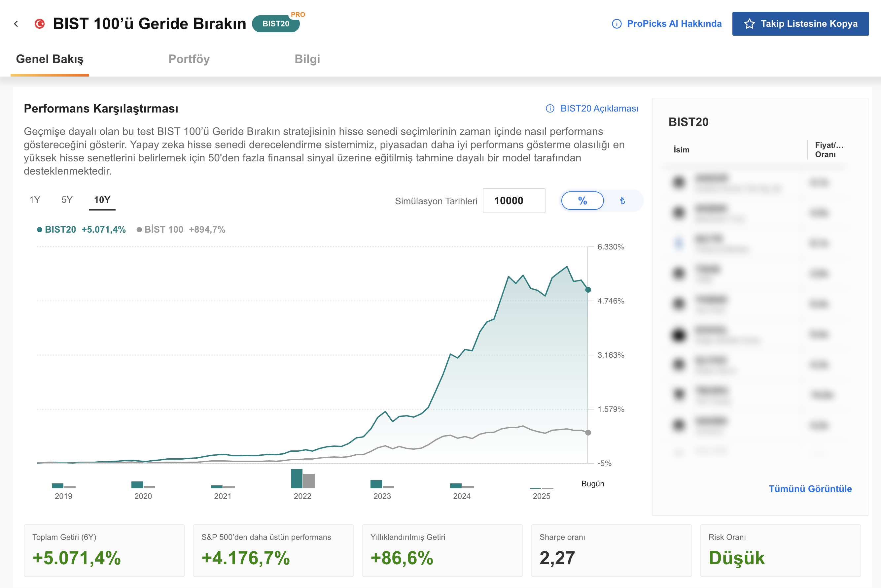The image size is (881, 588).
Task: Click BIST20 line endpoint marker on chart
Action: pos(588,289)
